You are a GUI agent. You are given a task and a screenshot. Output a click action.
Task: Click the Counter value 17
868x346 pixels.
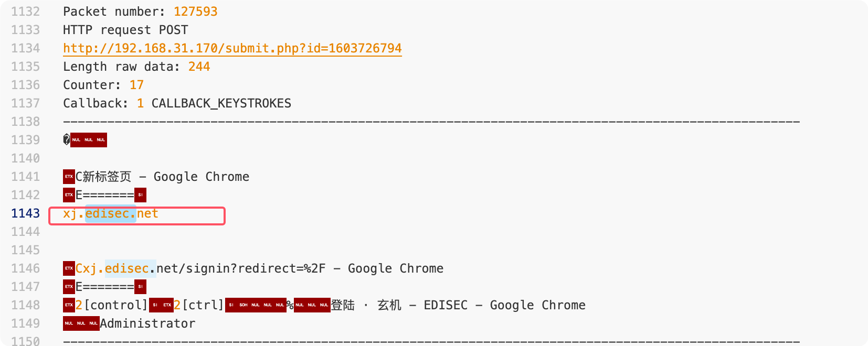click(x=136, y=85)
